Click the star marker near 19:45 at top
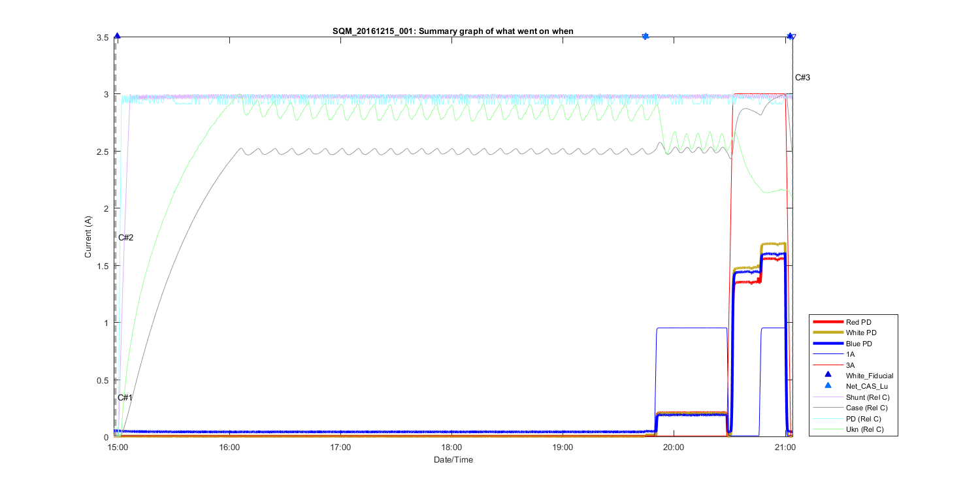 645,36
